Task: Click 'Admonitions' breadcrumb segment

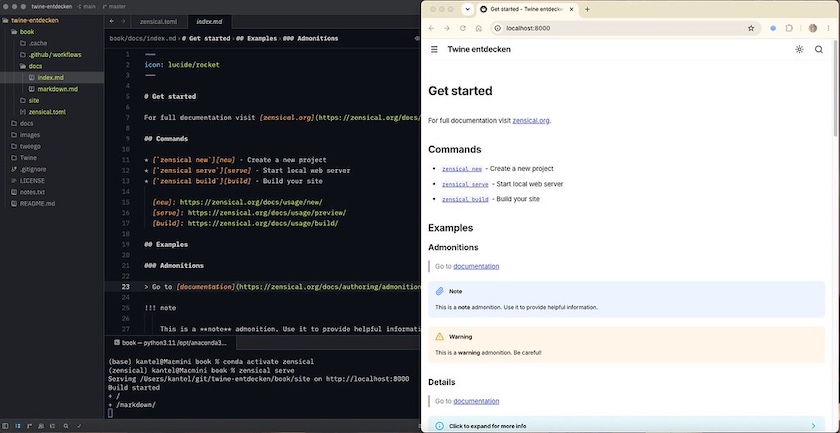Action: pos(311,39)
